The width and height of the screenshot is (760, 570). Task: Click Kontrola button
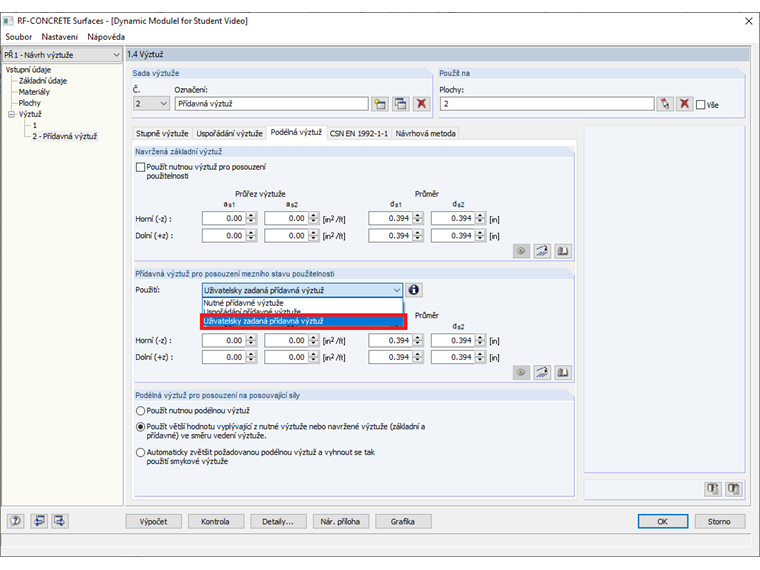click(x=215, y=522)
